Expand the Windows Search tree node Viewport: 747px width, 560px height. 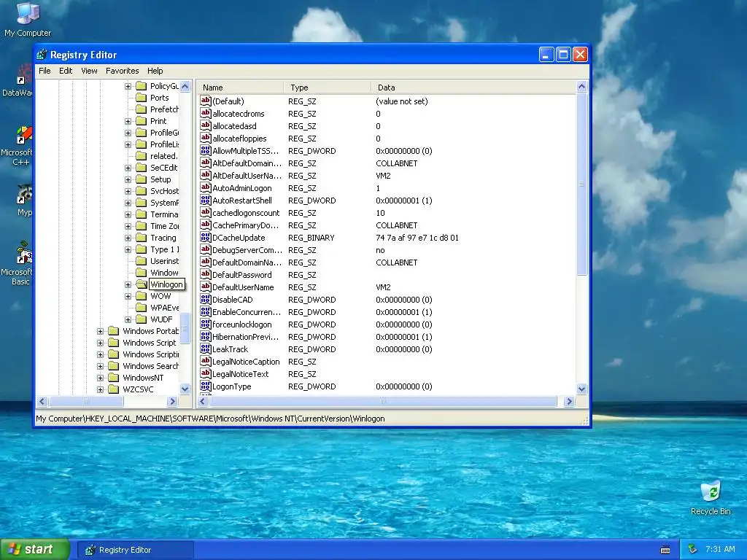click(x=100, y=366)
